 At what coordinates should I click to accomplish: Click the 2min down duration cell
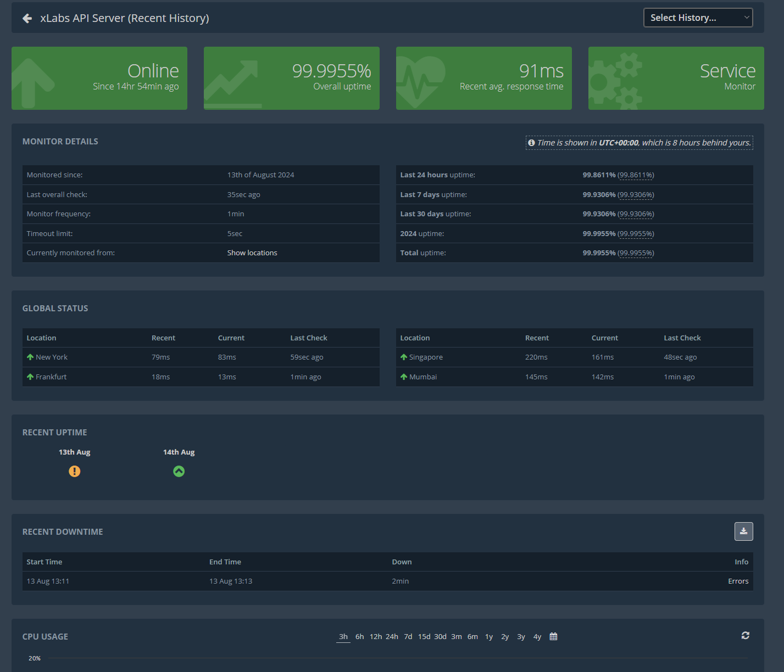(x=401, y=581)
